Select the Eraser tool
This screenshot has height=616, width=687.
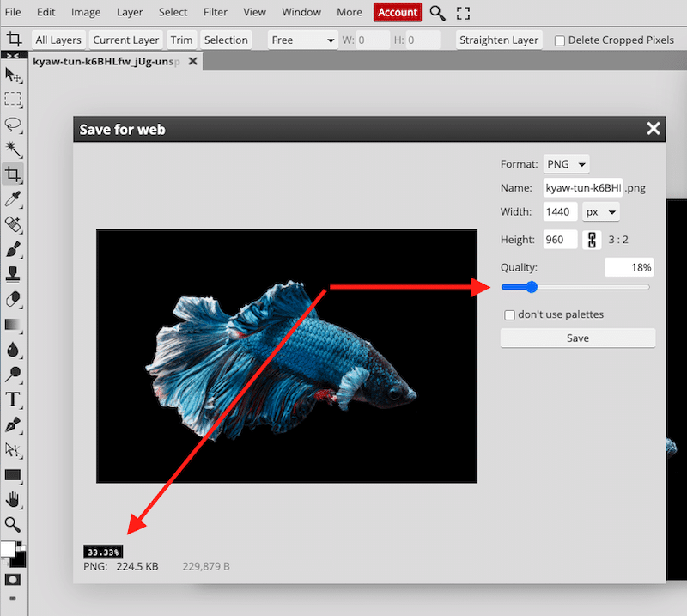click(13, 300)
